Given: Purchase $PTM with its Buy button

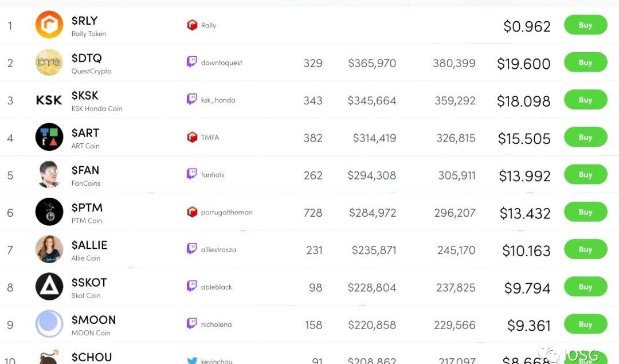Looking at the screenshot, I should pos(585,212).
